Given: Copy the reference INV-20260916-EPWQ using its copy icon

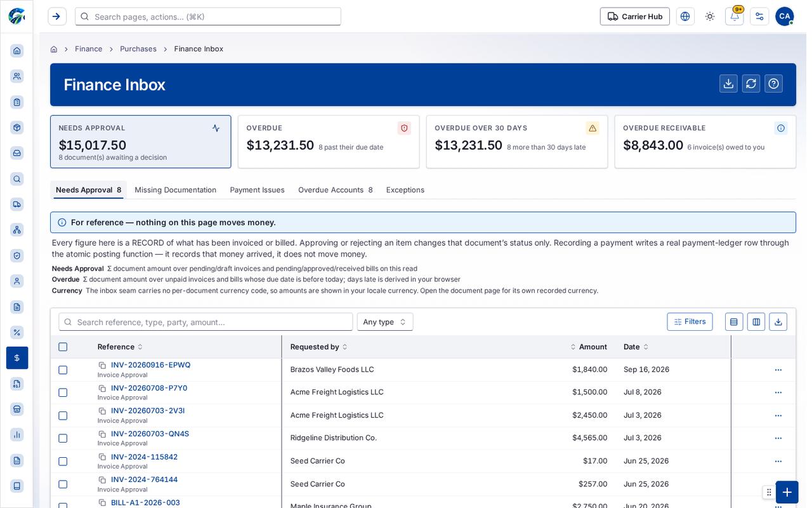Looking at the screenshot, I should 102,365.
